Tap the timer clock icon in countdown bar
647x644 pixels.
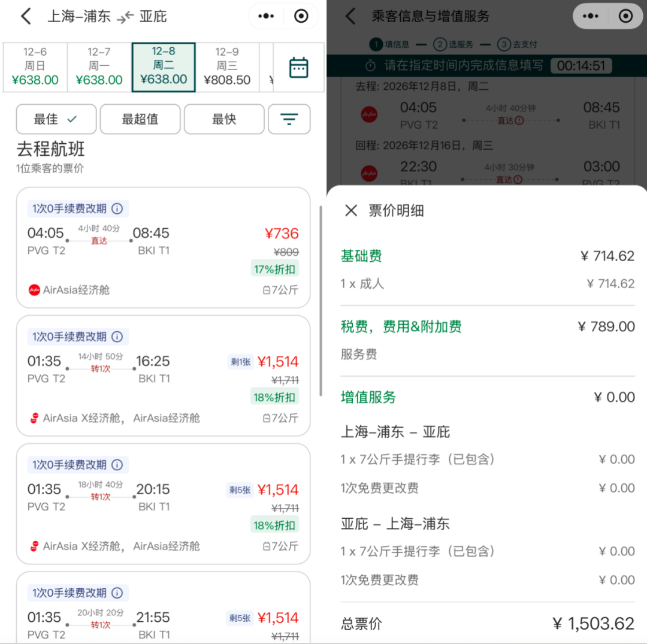371,65
